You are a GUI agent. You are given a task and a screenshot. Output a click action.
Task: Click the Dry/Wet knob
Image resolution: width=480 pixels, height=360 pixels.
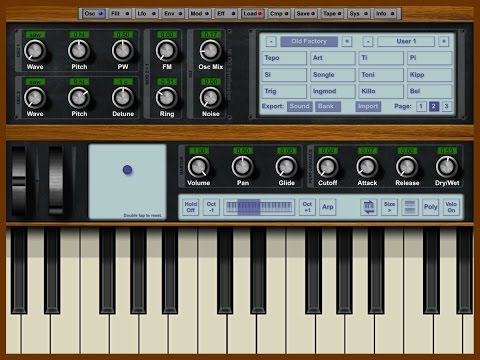click(447, 166)
